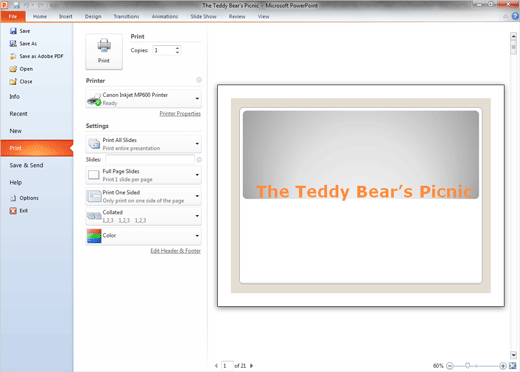Screen dimensions: 520x372
Task: Click the Printer Properties link
Action: click(180, 114)
